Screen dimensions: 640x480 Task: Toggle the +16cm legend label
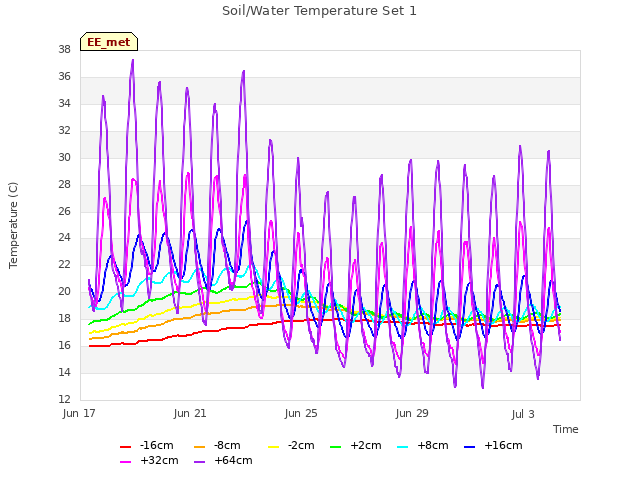(x=503, y=445)
